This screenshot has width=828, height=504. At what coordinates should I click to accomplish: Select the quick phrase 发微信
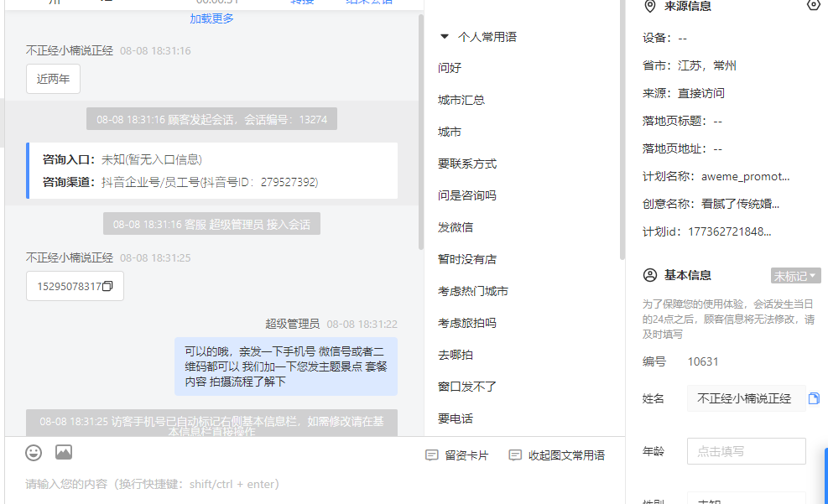coord(456,227)
